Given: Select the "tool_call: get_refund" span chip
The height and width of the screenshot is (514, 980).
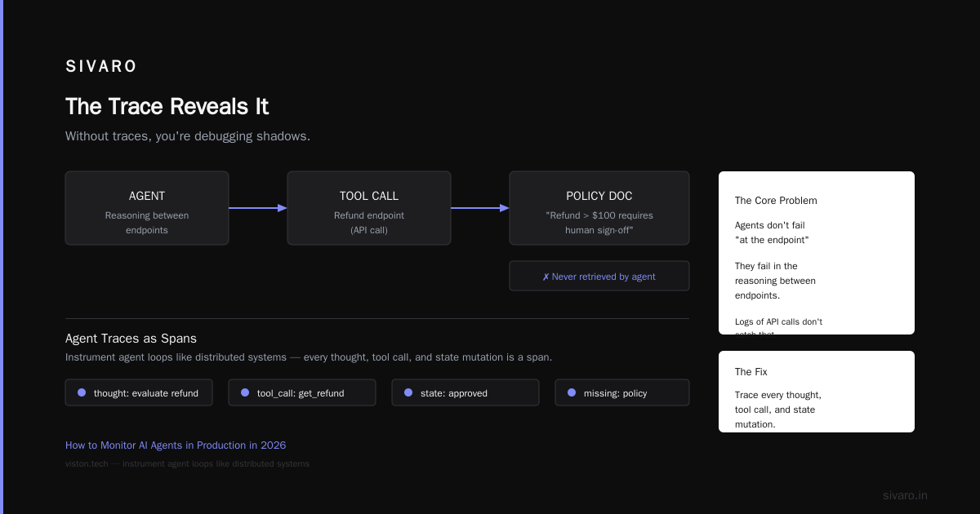Looking at the screenshot, I should click(x=302, y=392).
